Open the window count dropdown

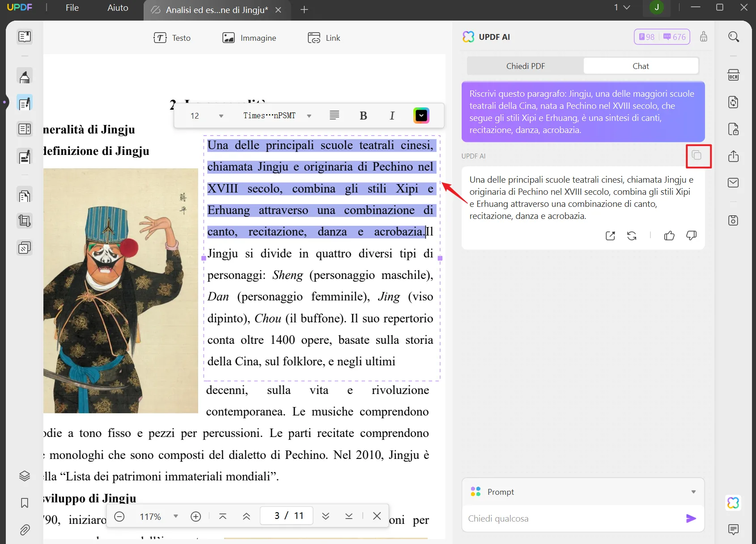click(622, 8)
